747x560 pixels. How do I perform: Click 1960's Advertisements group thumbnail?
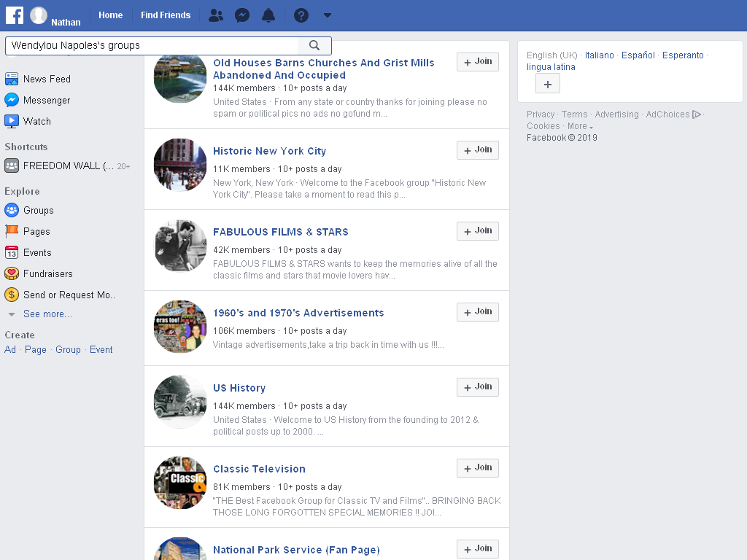pos(180,327)
